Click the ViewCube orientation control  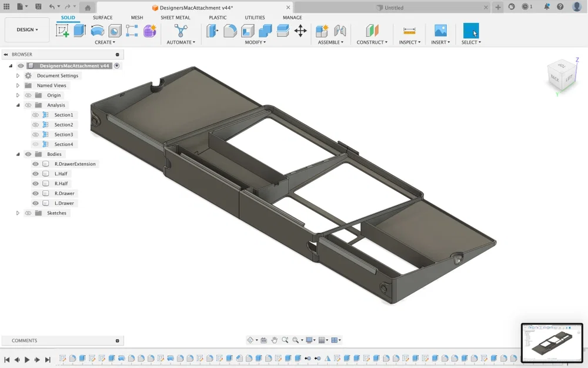(562, 77)
